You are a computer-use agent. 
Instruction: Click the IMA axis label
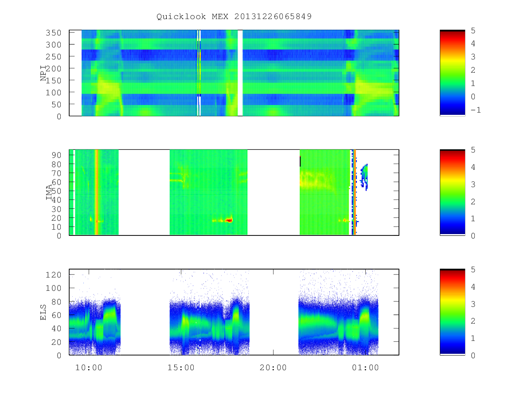pos(49,192)
